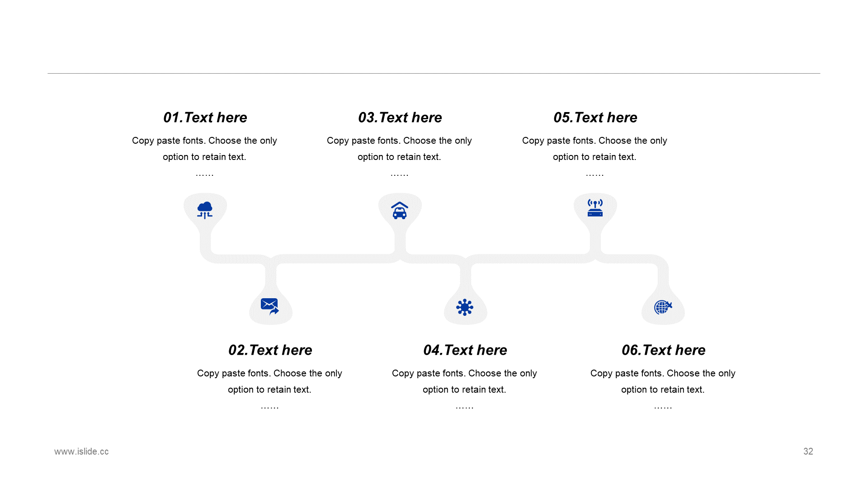Select the '04.Text here' heading

(x=465, y=350)
